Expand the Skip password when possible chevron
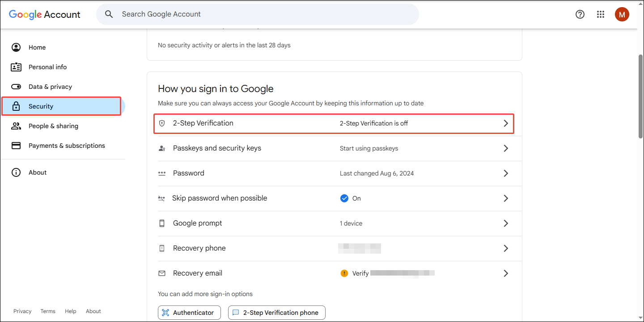Viewport: 644px width, 322px height. 506,198
